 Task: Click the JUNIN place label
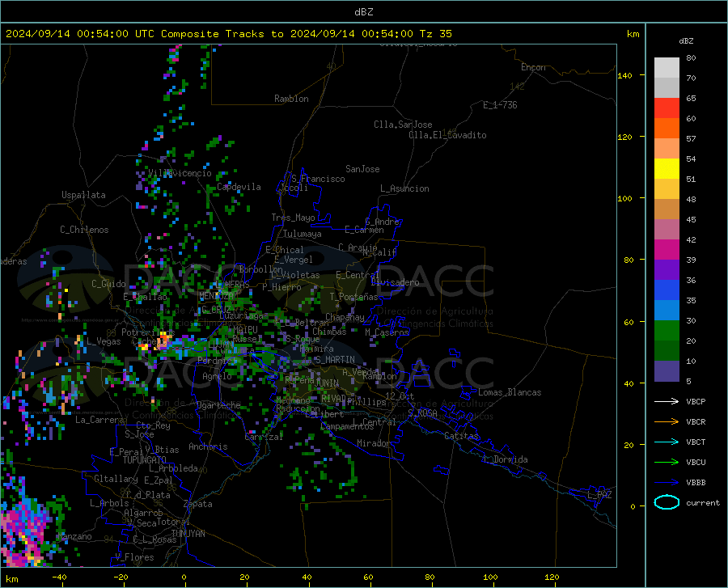(327, 383)
